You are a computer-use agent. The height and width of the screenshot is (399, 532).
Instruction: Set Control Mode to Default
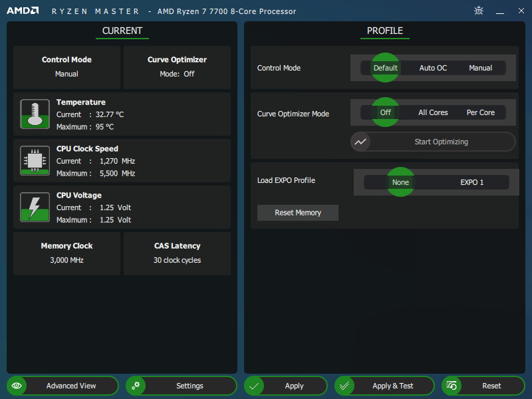(386, 68)
